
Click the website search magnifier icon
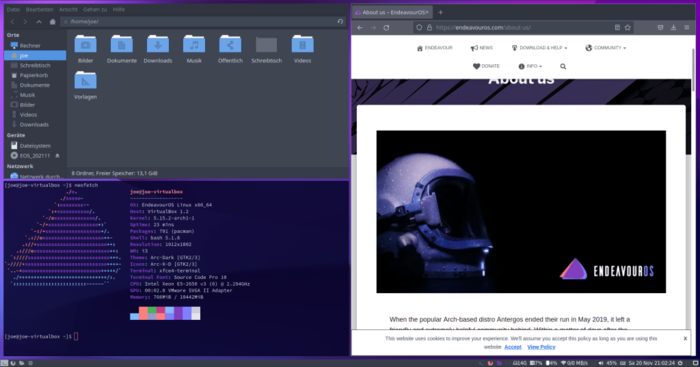click(563, 67)
